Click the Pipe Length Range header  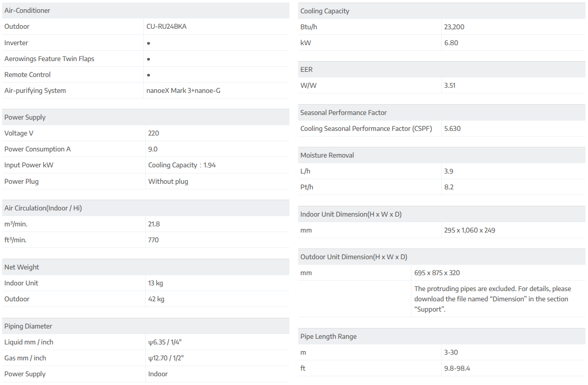coord(328,337)
